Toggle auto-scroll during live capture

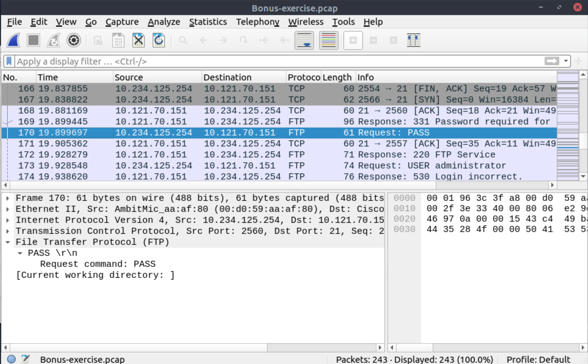(x=304, y=40)
